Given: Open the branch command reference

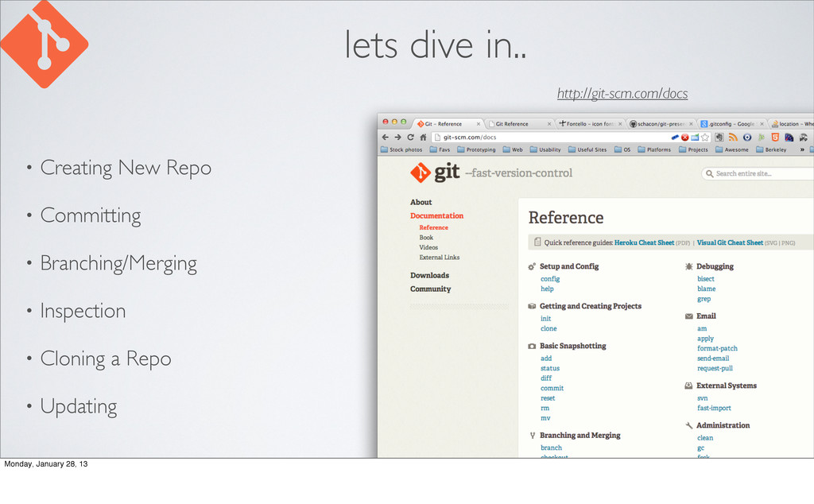Looking at the screenshot, I should pos(551,448).
